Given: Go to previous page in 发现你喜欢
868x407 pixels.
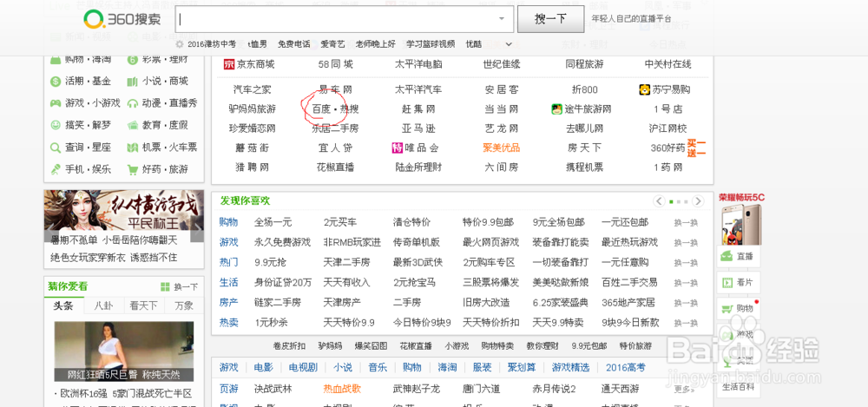Looking at the screenshot, I should (x=659, y=201).
